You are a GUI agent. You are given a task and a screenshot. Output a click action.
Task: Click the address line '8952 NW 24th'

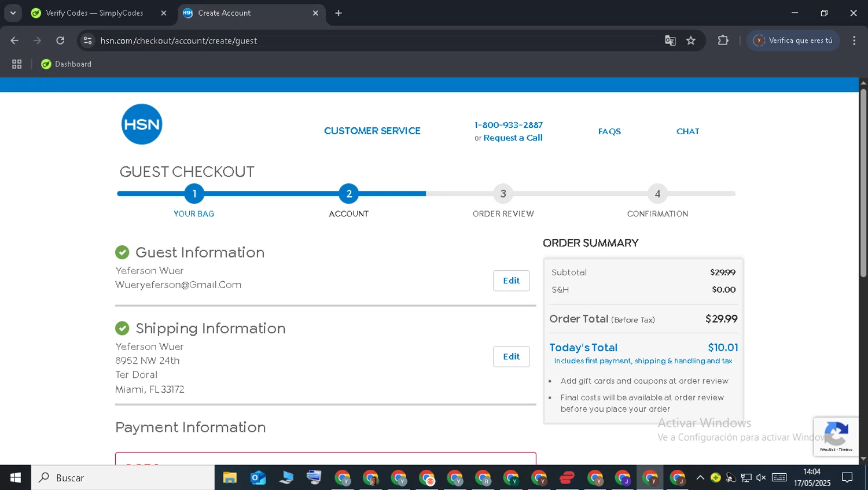(148, 360)
